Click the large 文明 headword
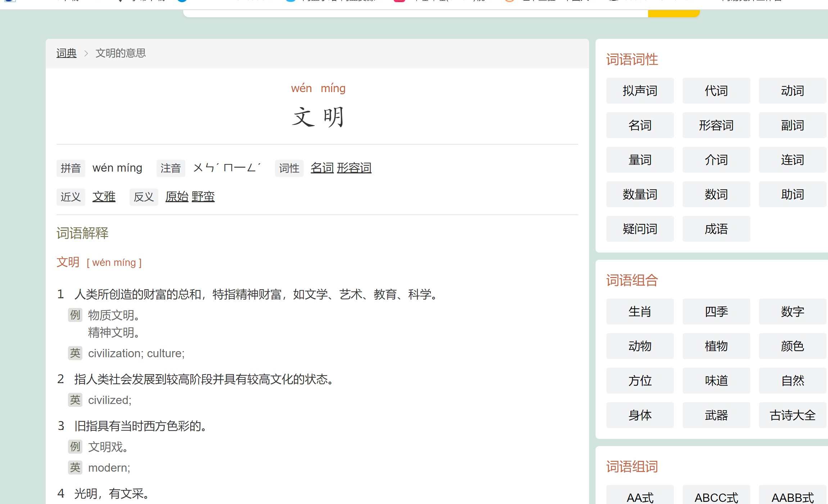 [x=318, y=117]
